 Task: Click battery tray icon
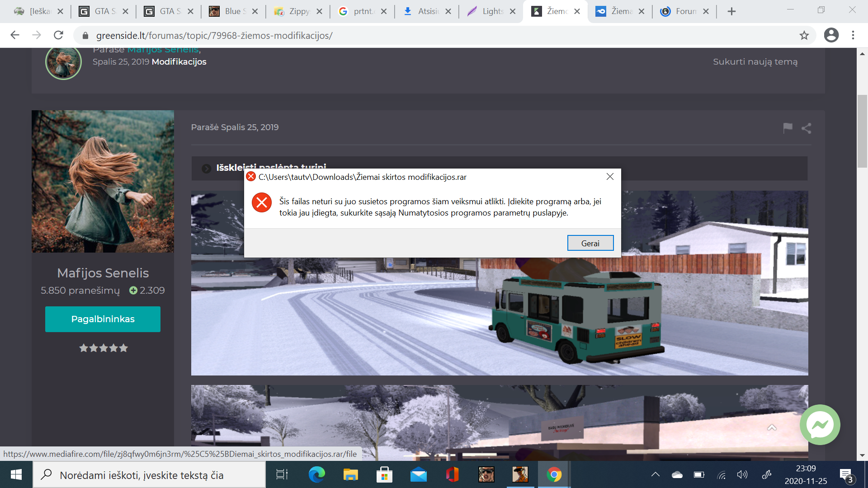tap(699, 474)
